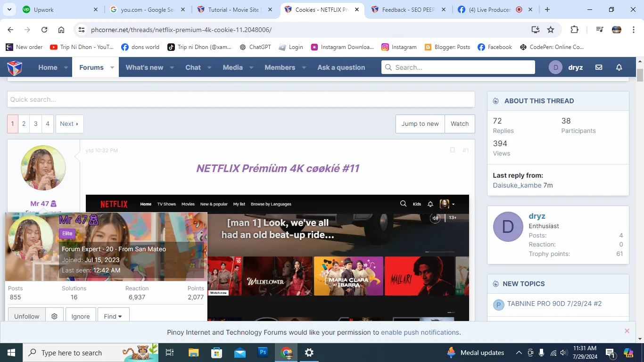Click the Unfollow button
Viewport: 644px width, 362px height.
(27, 316)
